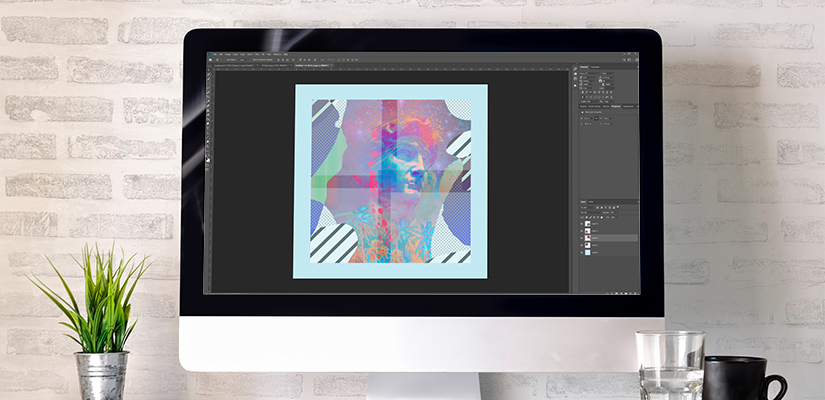Viewport: 825px width, 400px height.
Task: Open the layer filter kind dropdown
Action: click(x=585, y=207)
